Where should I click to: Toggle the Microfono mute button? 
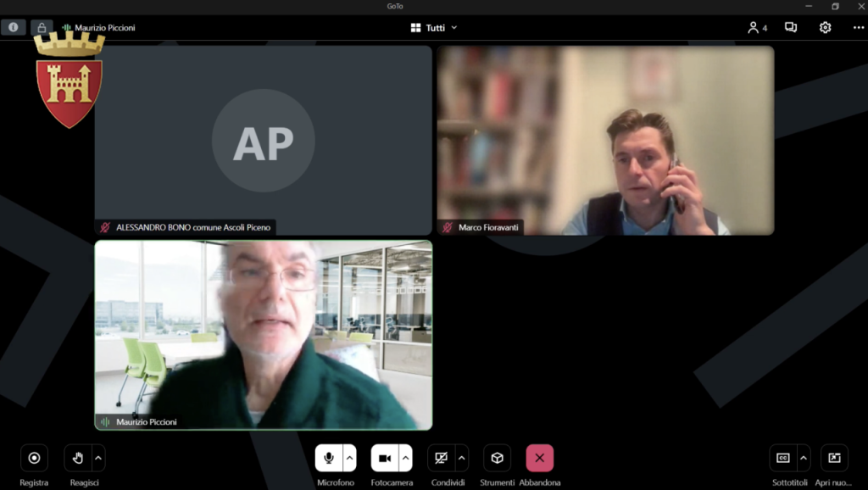click(x=328, y=458)
